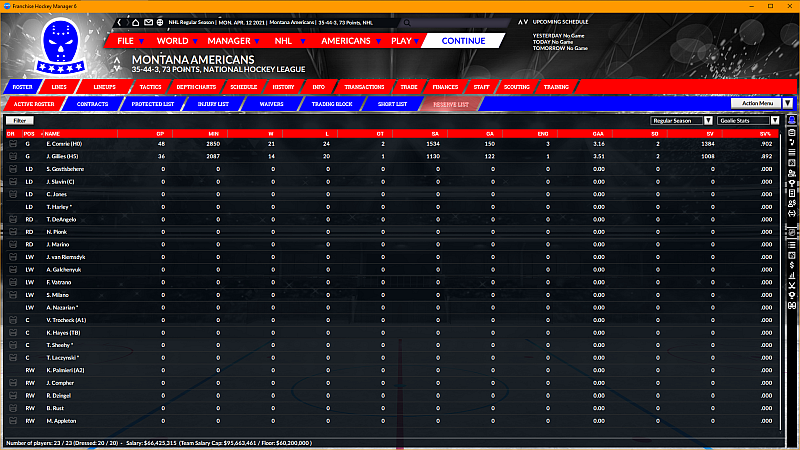Toggle dressed jersey icon for S. Gostisbehere
The image size is (800, 450).
tap(13, 169)
